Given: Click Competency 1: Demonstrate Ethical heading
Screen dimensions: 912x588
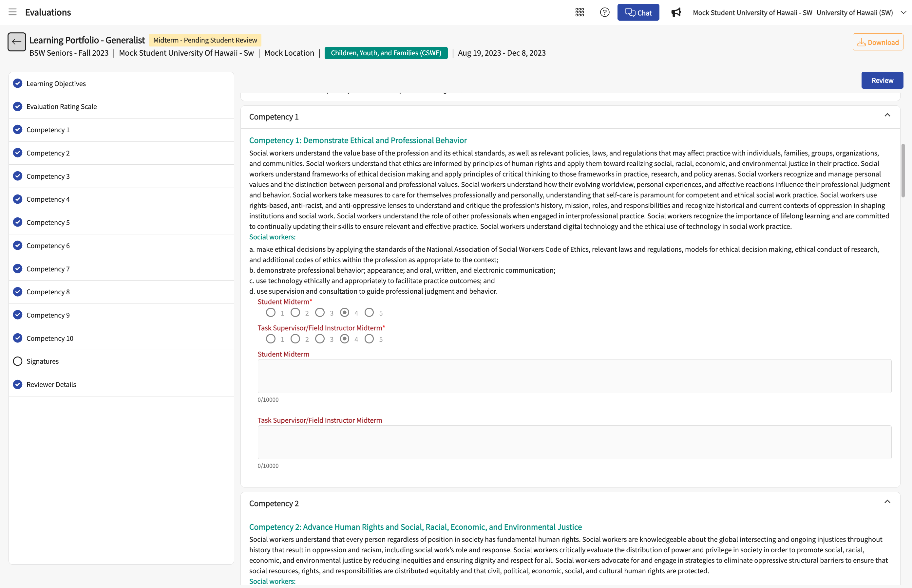Looking at the screenshot, I should click(x=358, y=140).
